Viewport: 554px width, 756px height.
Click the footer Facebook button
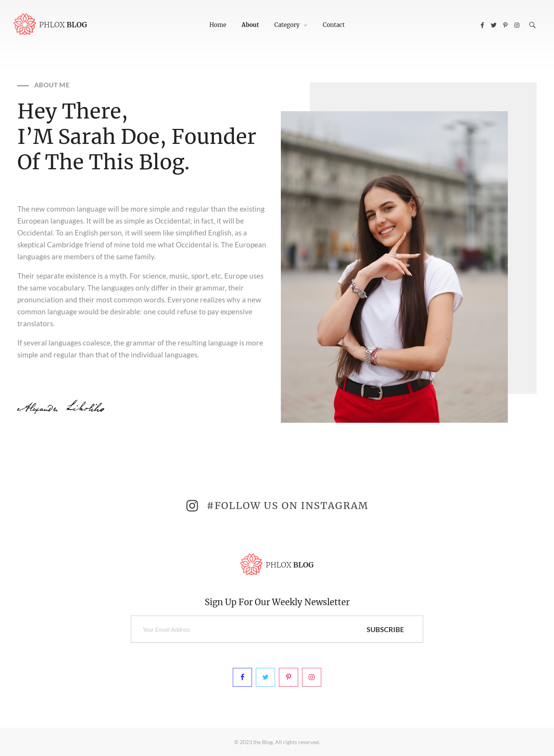[242, 677]
